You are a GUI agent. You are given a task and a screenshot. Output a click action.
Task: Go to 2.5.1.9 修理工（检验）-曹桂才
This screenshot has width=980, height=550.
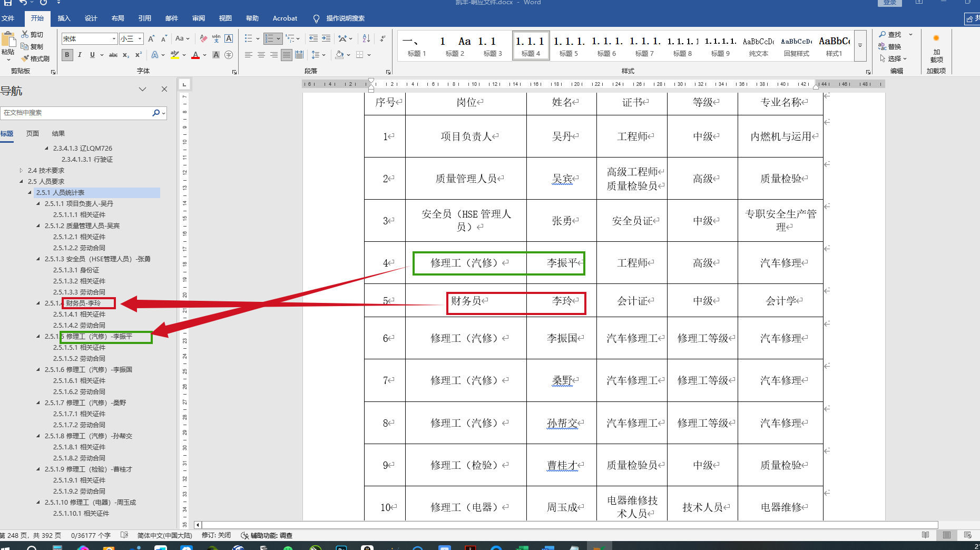(89, 469)
